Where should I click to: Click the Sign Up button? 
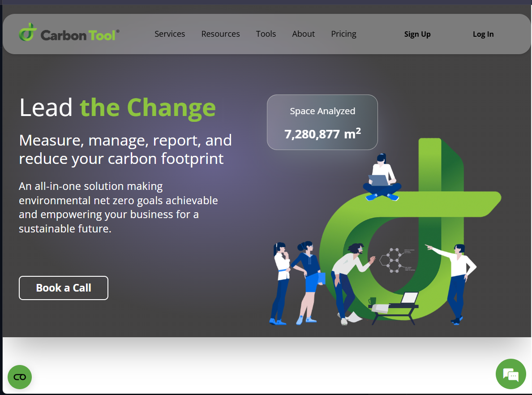pyautogui.click(x=417, y=34)
